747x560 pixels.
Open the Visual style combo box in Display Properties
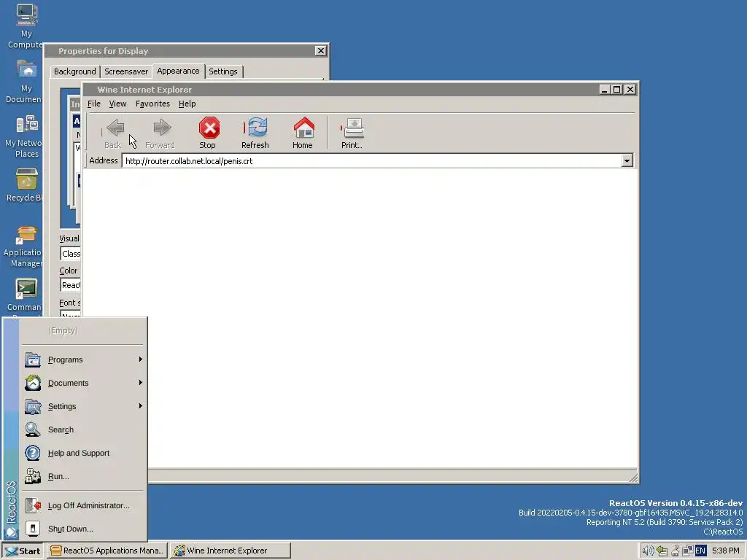tap(71, 254)
